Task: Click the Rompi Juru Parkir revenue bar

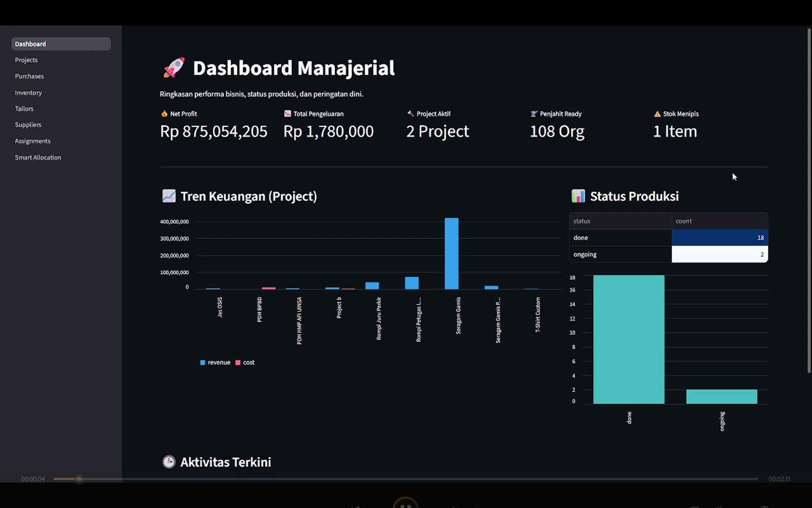Action: pos(372,285)
